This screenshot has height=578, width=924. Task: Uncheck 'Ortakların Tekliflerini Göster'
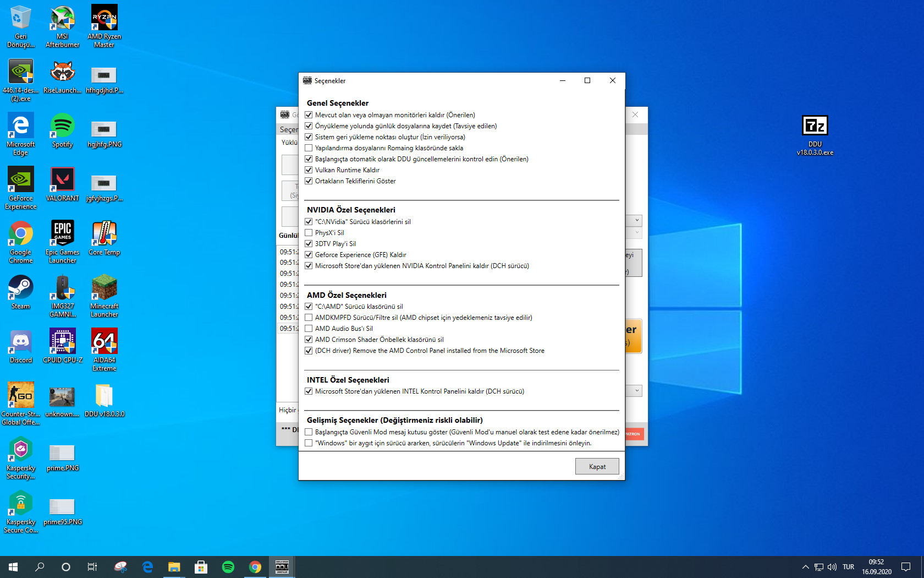[x=309, y=181]
